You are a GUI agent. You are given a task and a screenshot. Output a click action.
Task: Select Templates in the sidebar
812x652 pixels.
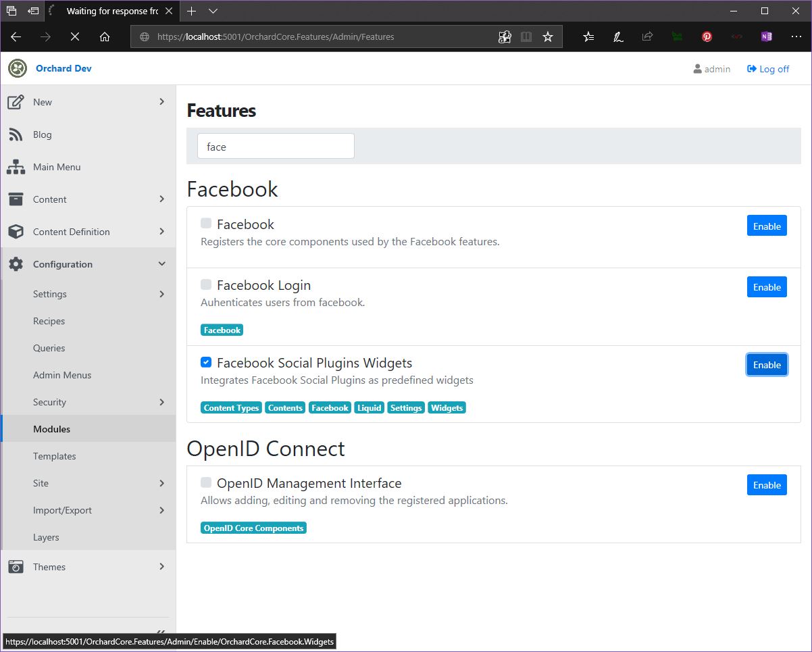coord(55,456)
